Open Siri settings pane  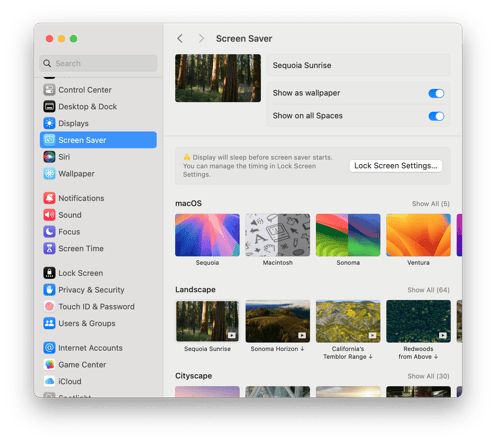98,157
